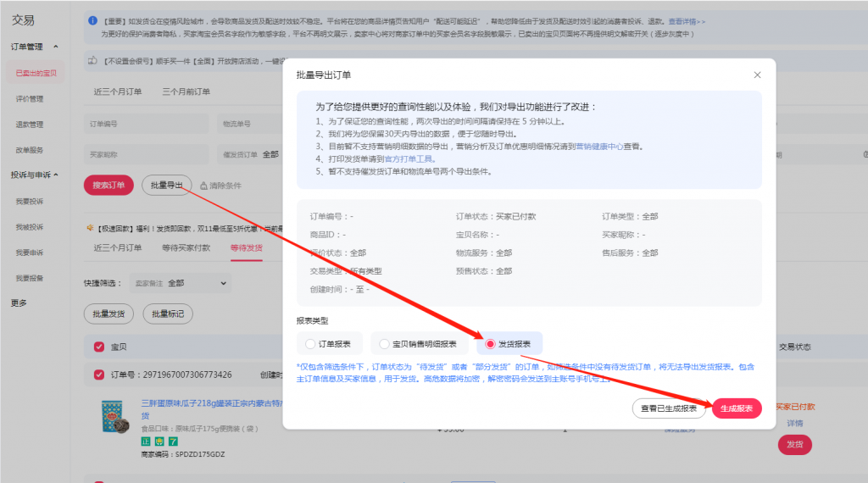Click the lock icon beside 清除条件
This screenshot has width=868, height=483.
pyautogui.click(x=203, y=186)
